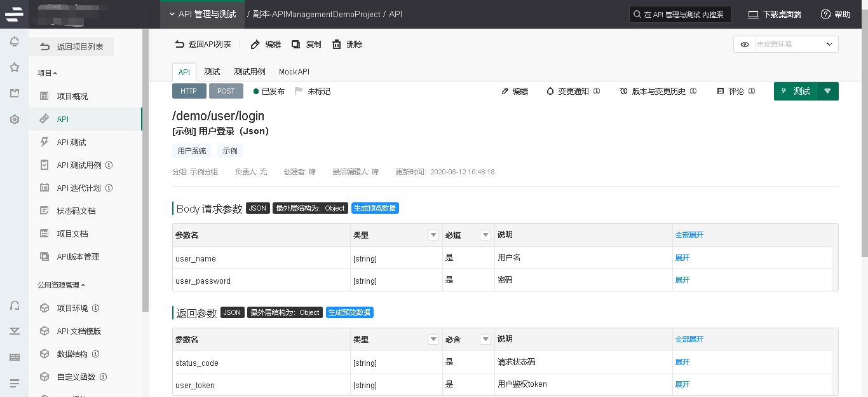
Task: Collapse the 项目 section in sidebar
Action: pos(47,73)
